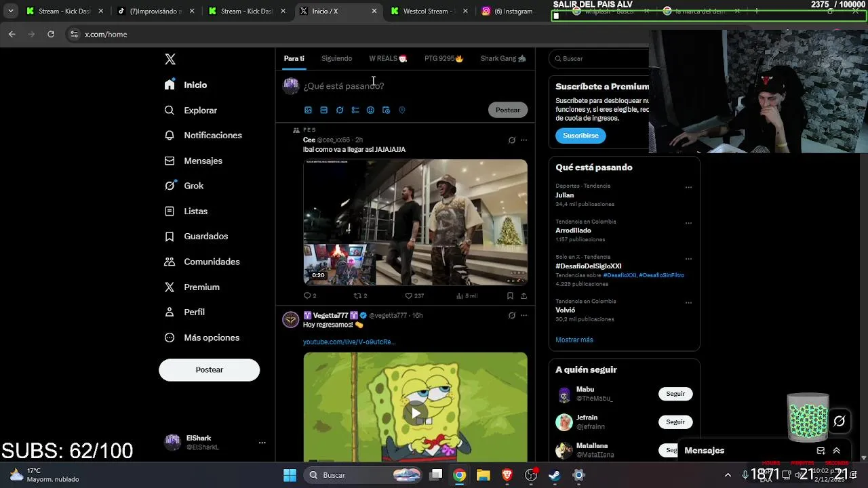The height and width of the screenshot is (488, 868).
Task: Open Windows Start menu
Action: tap(290, 475)
